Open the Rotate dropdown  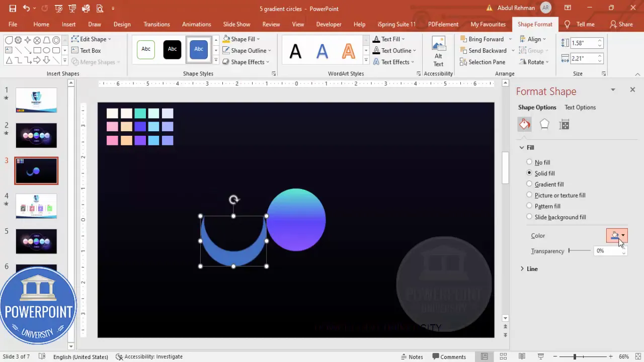coord(533,62)
